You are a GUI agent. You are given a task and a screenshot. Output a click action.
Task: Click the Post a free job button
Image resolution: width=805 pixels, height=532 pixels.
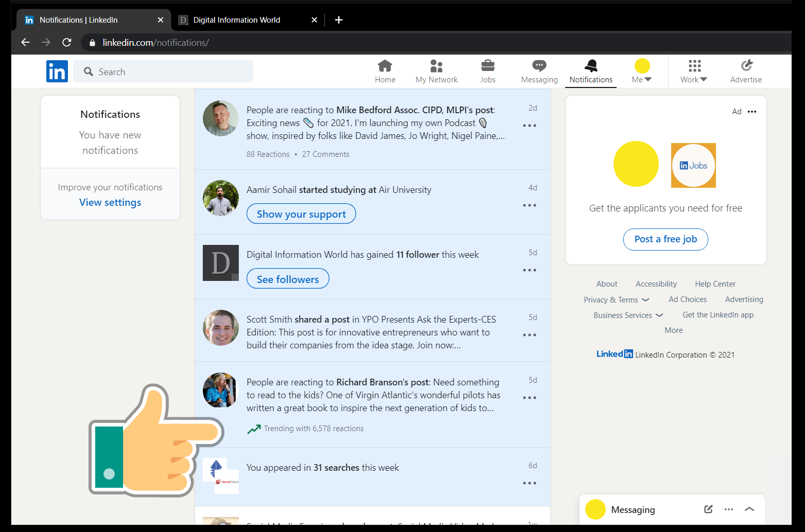point(666,239)
